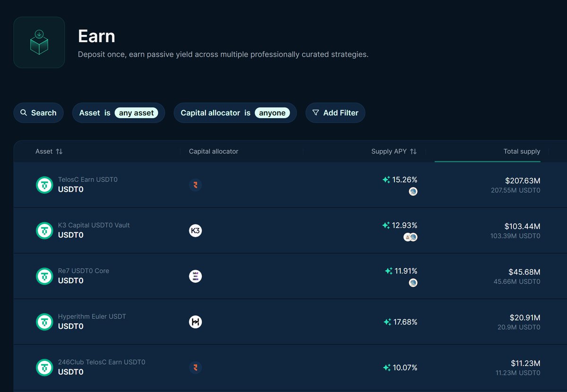Open the Search button
The height and width of the screenshot is (392, 567).
[38, 113]
